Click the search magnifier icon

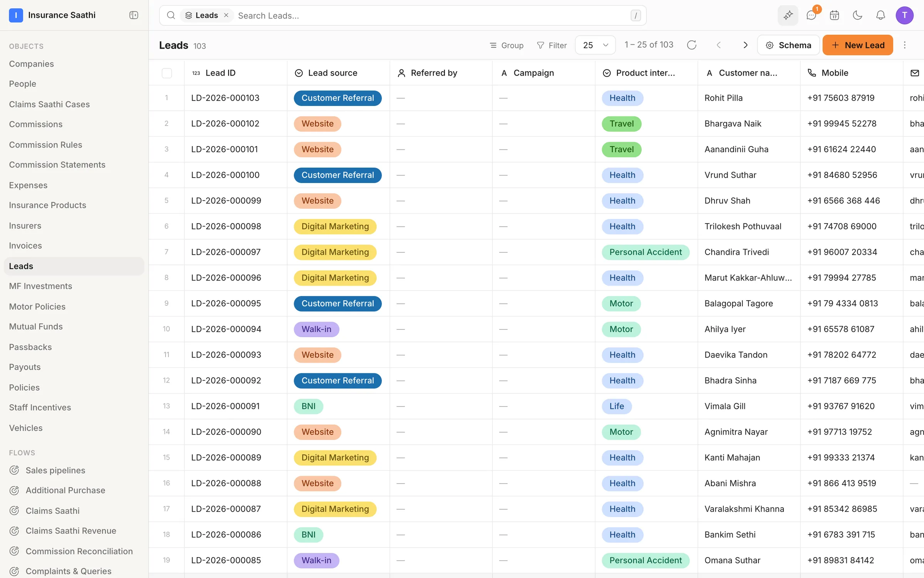point(171,15)
